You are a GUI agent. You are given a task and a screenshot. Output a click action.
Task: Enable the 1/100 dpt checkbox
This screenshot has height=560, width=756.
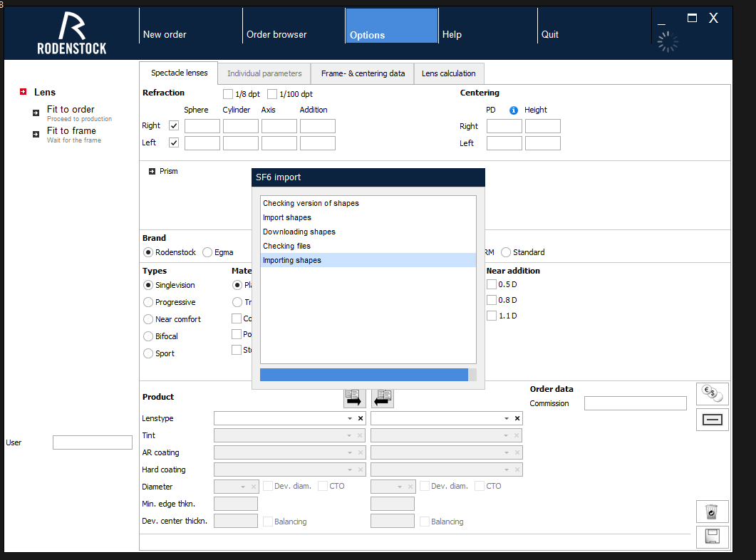tap(272, 94)
